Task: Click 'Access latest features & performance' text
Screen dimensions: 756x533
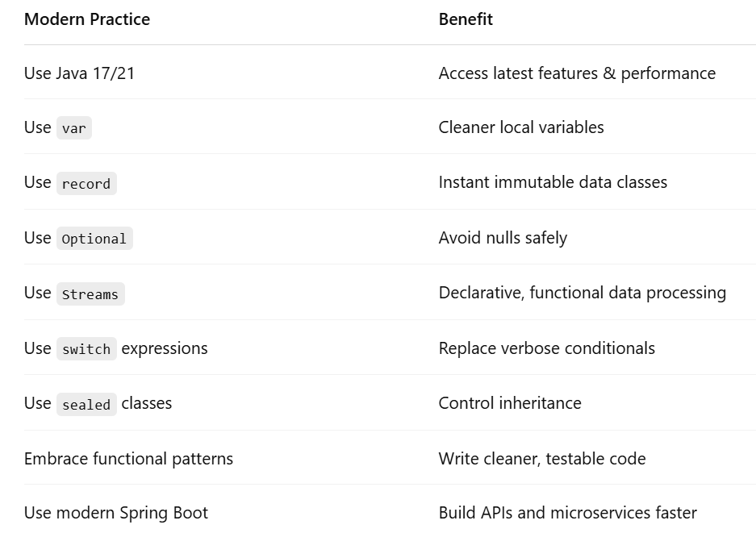Action: point(577,73)
